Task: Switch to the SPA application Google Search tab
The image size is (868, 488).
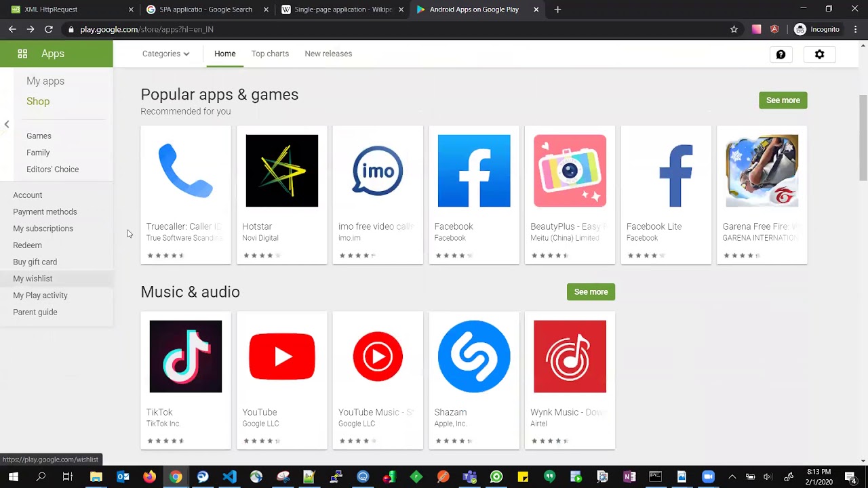Action: [207, 9]
